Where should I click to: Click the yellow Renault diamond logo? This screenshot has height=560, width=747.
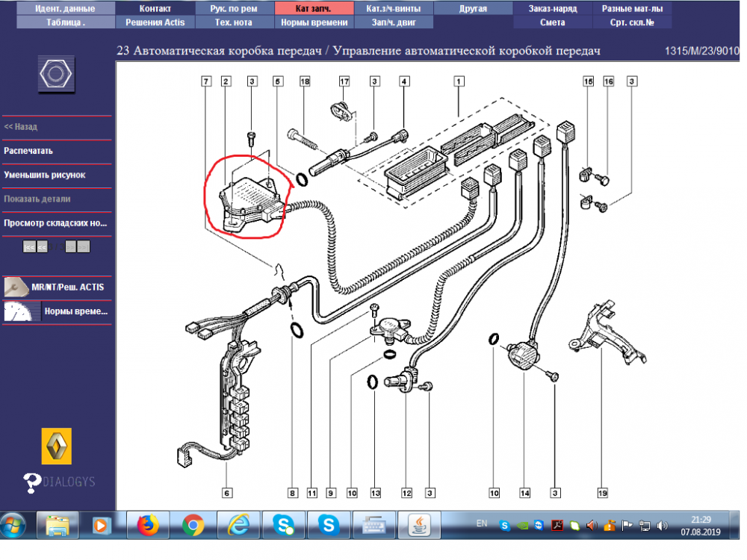click(56, 447)
